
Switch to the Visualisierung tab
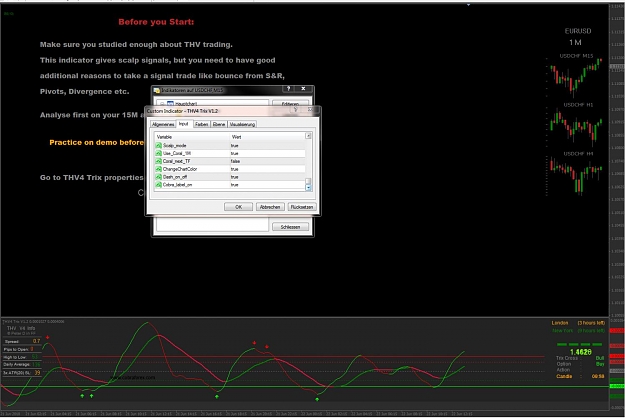[242, 124]
